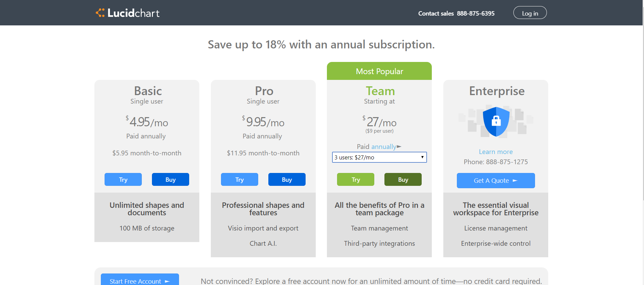Try the Pro plan
644x285 pixels.
[x=240, y=179]
